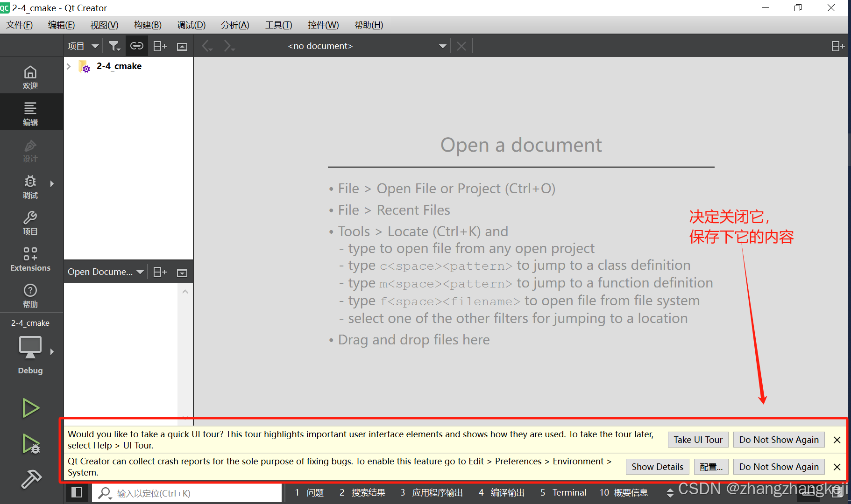Dismiss the crash report notification
851x504 pixels.
click(837, 467)
